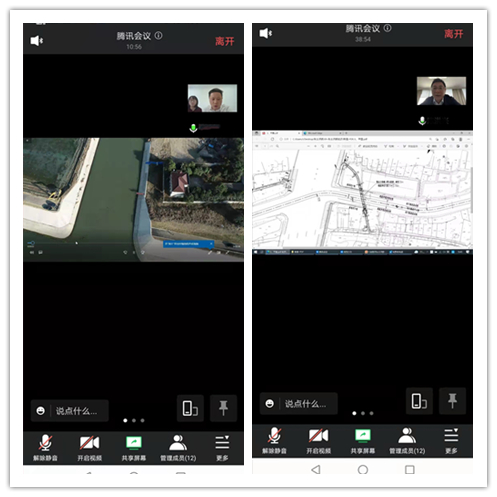Unmute microphone 解除静音 in left meeting
Image resolution: width=497 pixels, height=497 pixels.
[45, 448]
